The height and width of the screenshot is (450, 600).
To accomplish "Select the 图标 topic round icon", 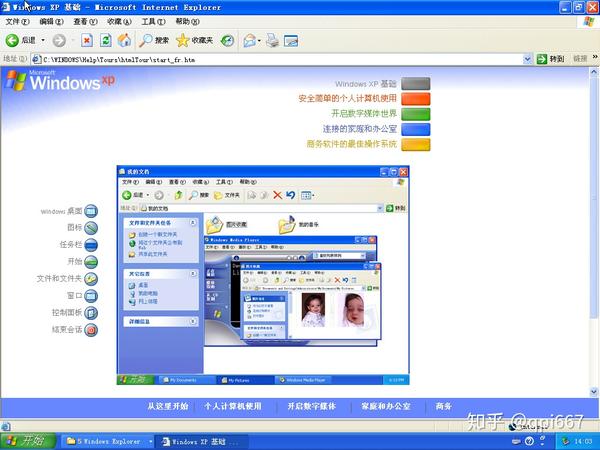I will (91, 228).
